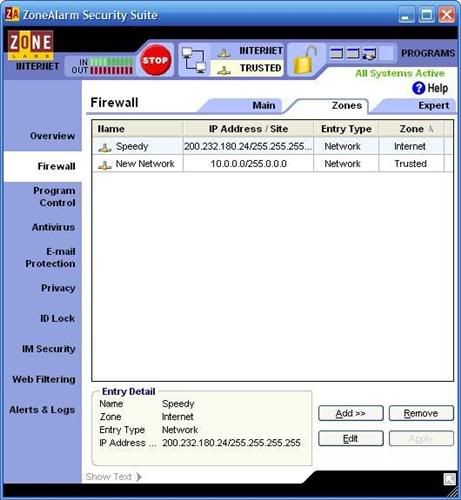The height and width of the screenshot is (500, 461).
Task: Click Speedy network row icon
Action: (105, 147)
